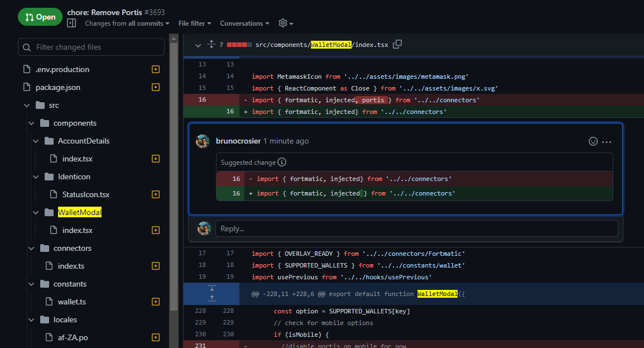
Task: Open Changes from all commits dropdown
Action: point(127,23)
